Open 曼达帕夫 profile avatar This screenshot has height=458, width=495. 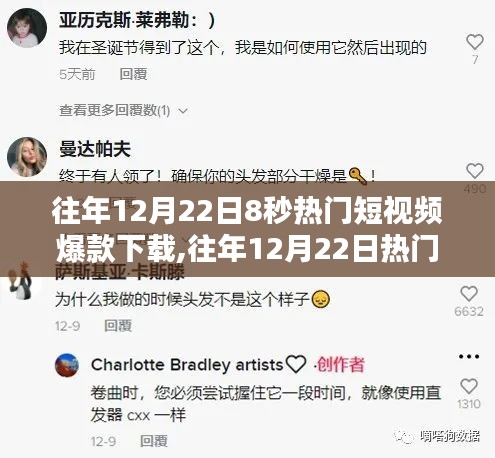tap(27, 157)
